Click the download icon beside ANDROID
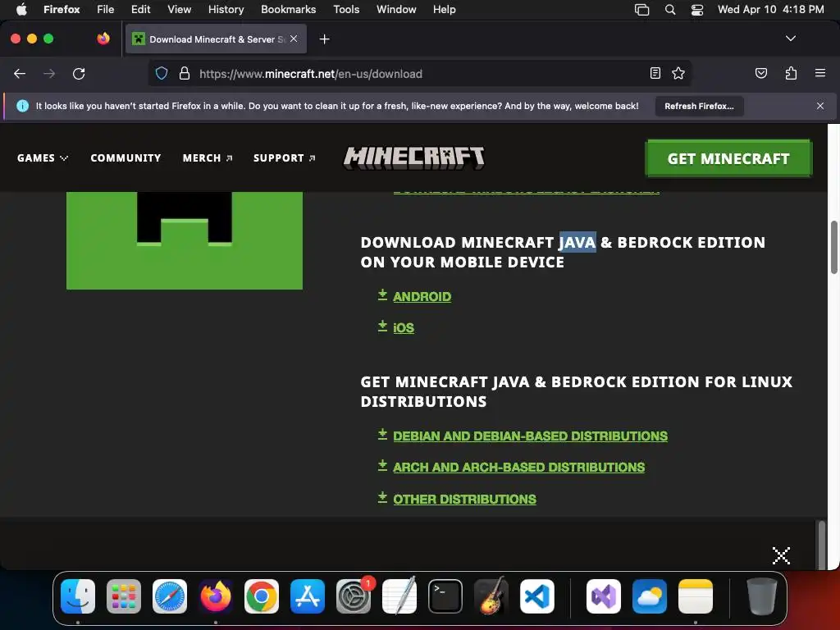The width and height of the screenshot is (840, 630). pos(382,294)
